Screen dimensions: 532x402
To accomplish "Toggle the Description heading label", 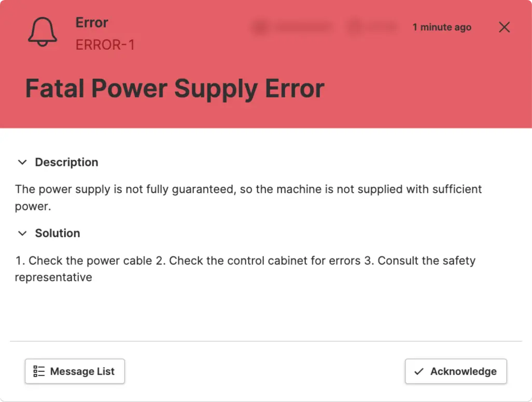I will click(x=66, y=162).
